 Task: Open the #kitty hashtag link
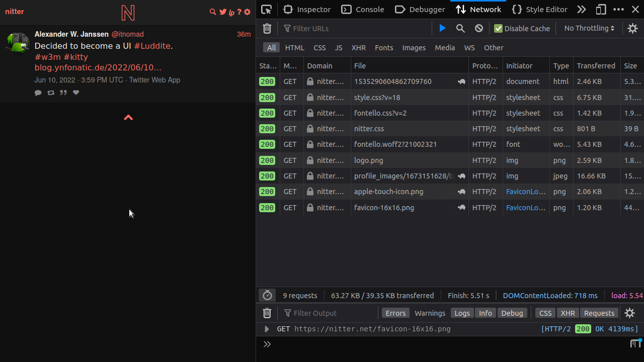pyautogui.click(x=76, y=57)
